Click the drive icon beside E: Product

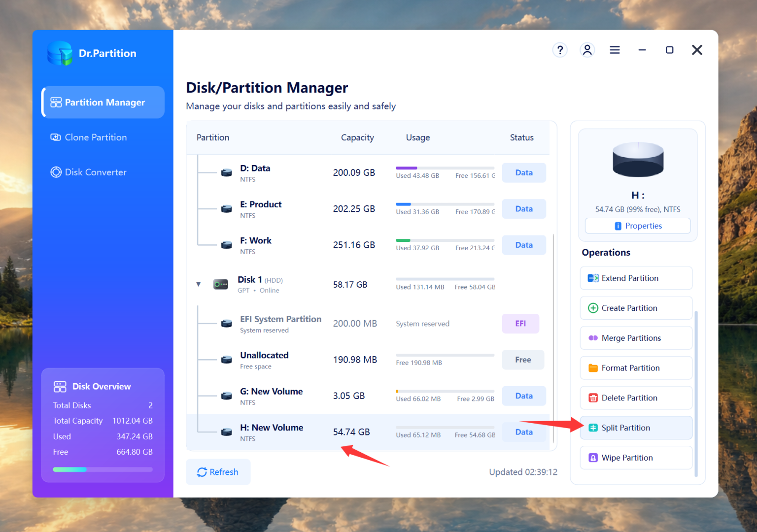coord(227,209)
